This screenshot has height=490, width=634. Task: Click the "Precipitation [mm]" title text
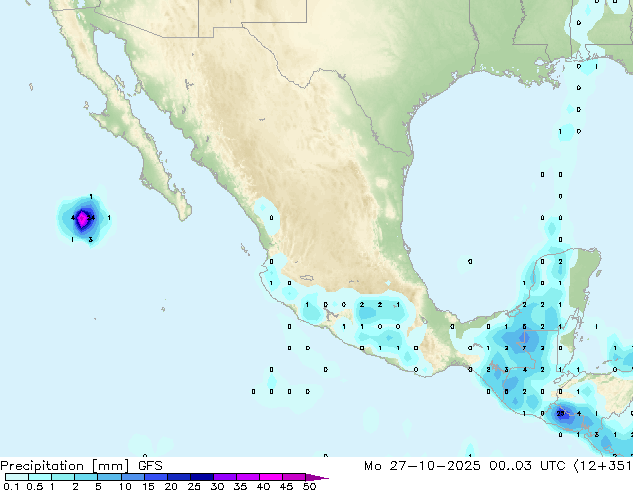coord(65,466)
